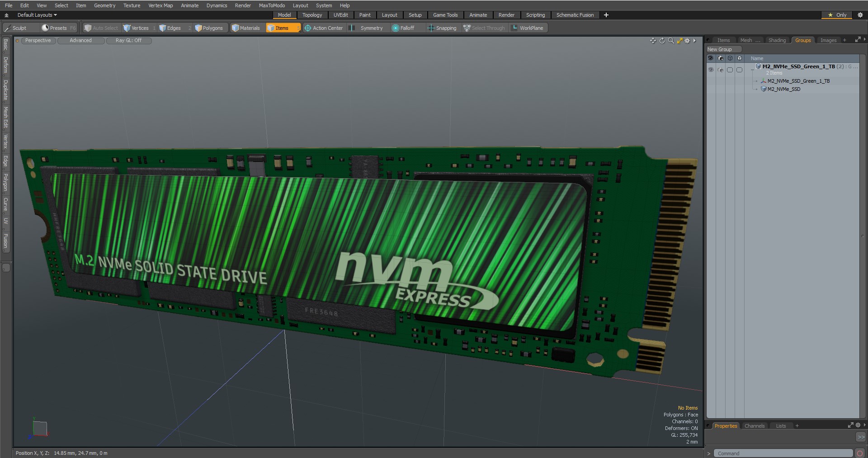Activate Items selection mode
Viewport: 868px width, 458px height.
[x=283, y=28]
